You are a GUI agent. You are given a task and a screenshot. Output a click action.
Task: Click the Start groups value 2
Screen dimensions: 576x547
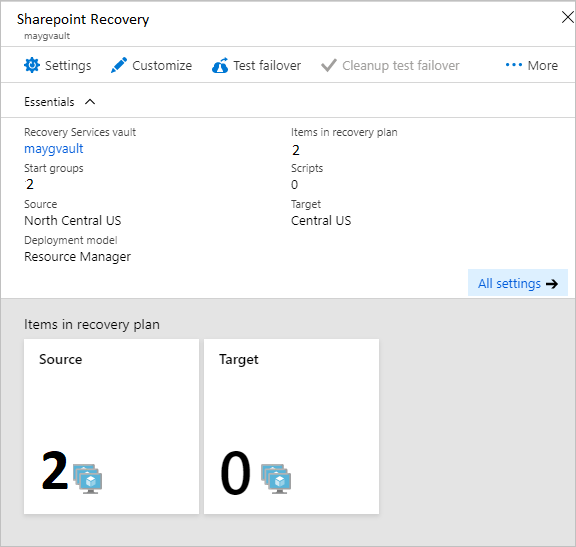(x=30, y=184)
